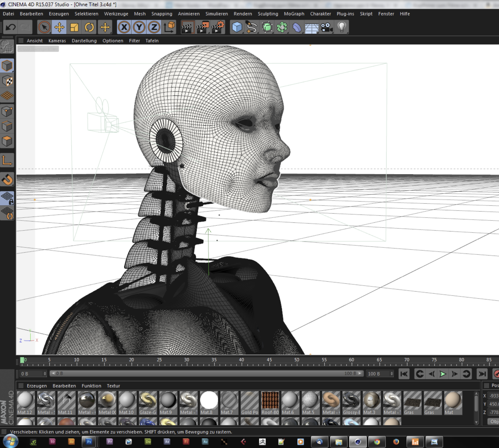Open the Light object icon
Screen dimensions: 499x448
[342, 27]
